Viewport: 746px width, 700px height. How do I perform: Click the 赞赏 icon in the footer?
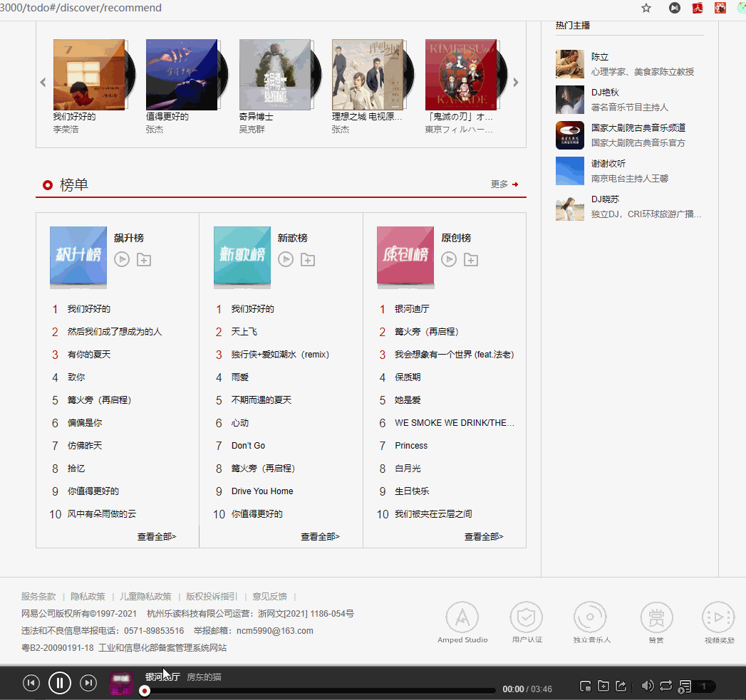656,618
